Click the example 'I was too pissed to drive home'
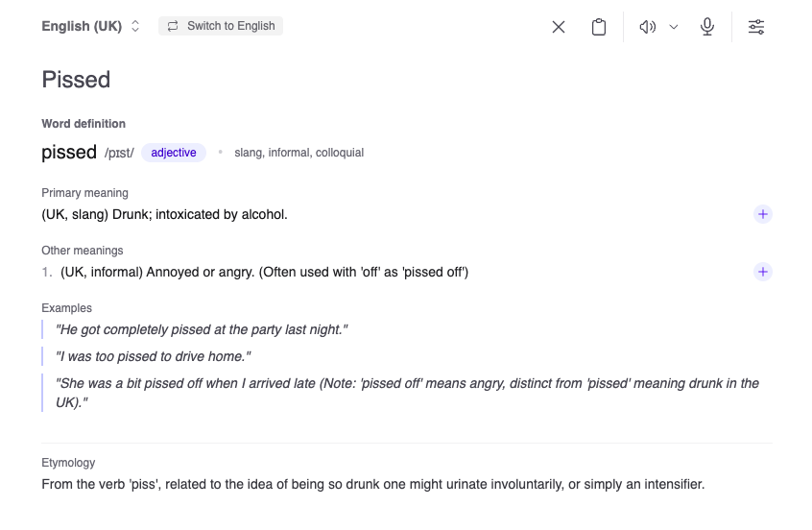The height and width of the screenshot is (530, 812). pos(154,356)
